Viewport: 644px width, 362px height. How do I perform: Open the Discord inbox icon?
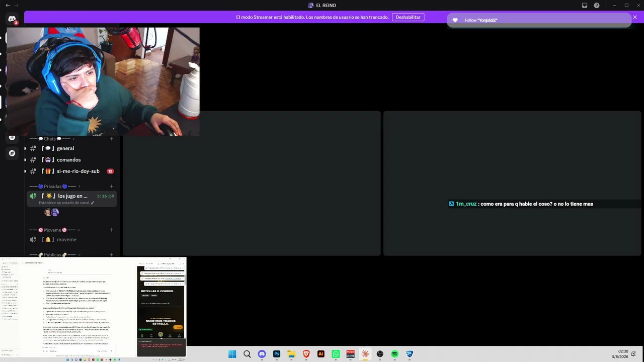[585, 6]
